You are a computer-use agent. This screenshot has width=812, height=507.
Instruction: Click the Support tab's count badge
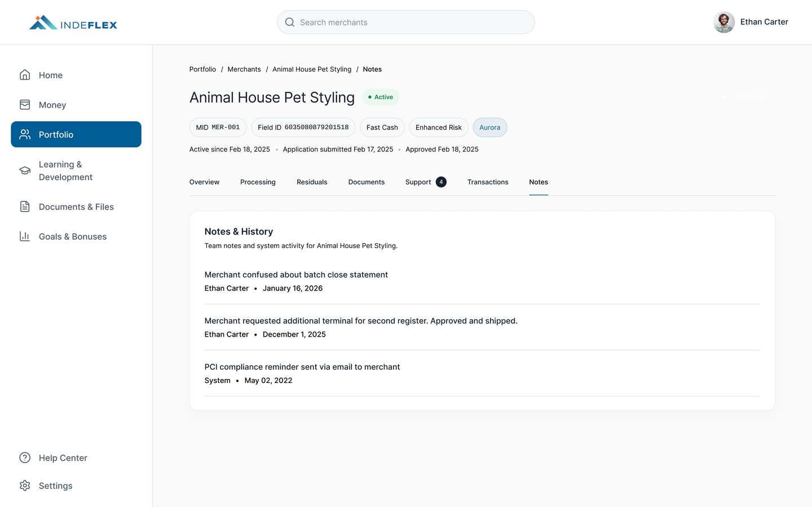[x=441, y=182]
